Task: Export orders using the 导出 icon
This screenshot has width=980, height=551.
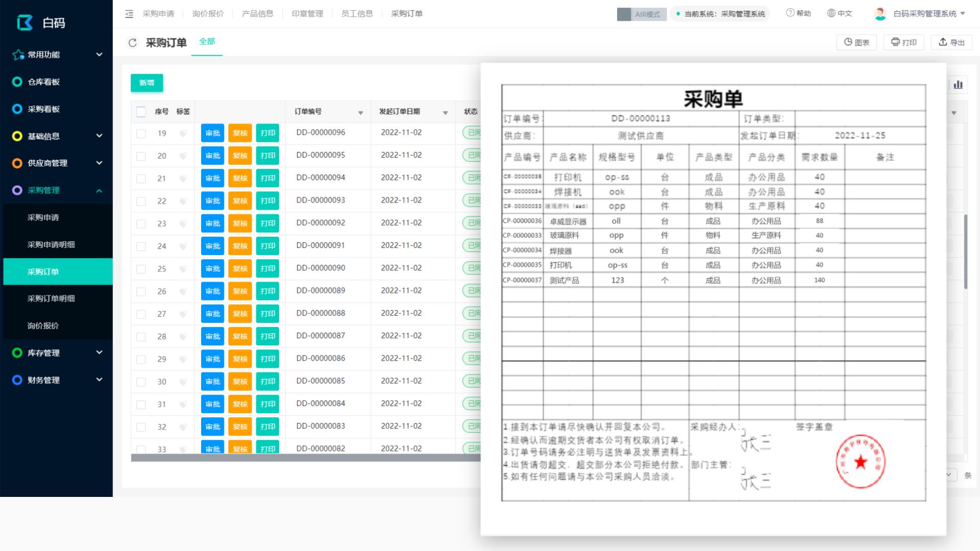Action: [x=951, y=42]
